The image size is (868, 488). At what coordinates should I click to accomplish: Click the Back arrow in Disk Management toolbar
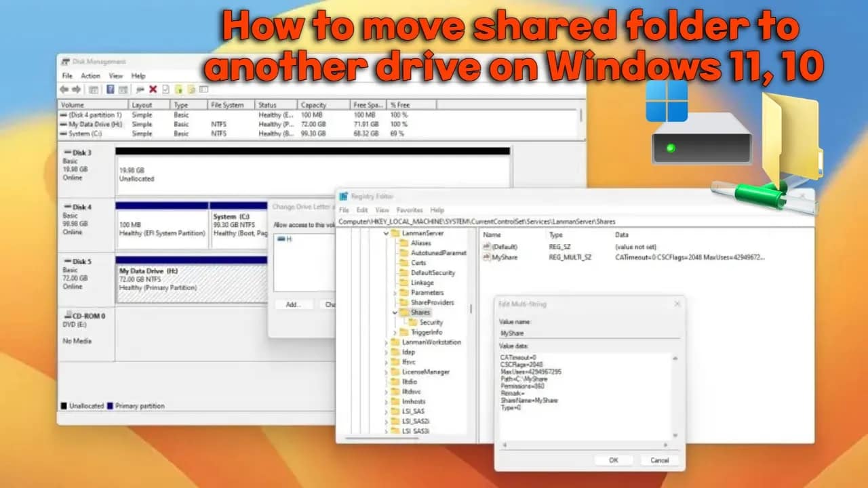click(65, 87)
